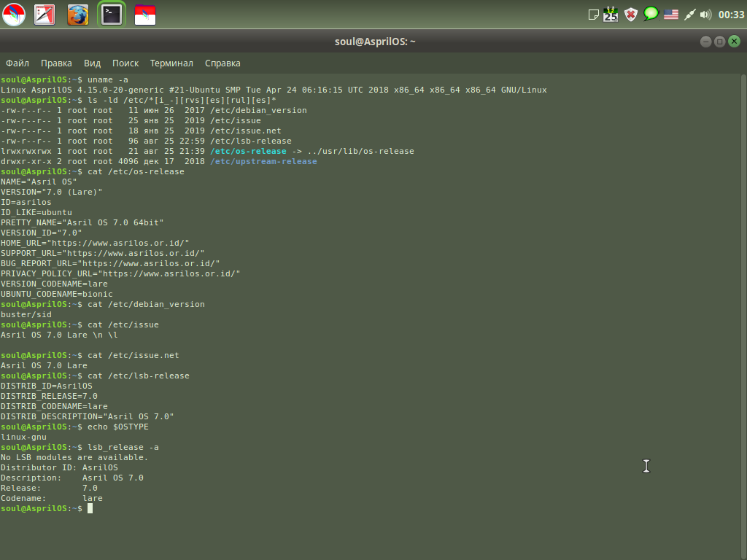Open the red-white flag application launcher
This screenshot has height=560, width=747.
[145, 15]
